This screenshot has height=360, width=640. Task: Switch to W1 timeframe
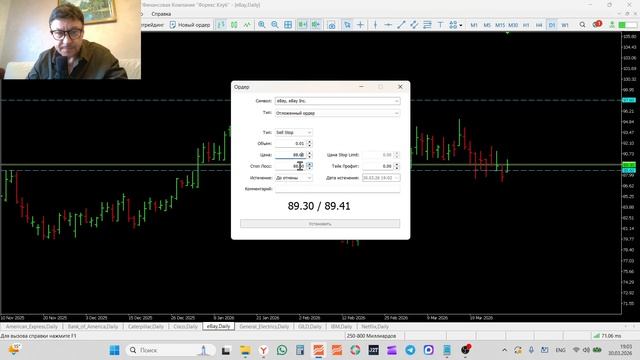pyautogui.click(x=565, y=25)
